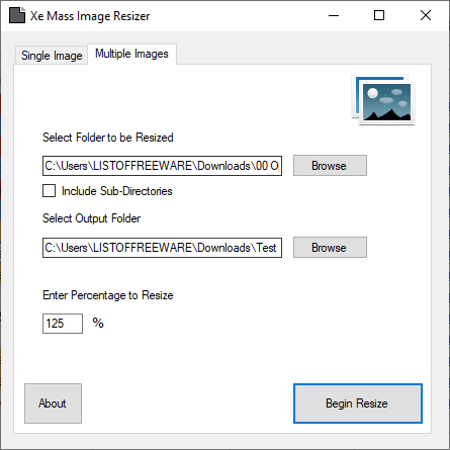Minimize the Xe Mass Image Resizer window
Image resolution: width=450 pixels, height=450 pixels.
(334, 15)
